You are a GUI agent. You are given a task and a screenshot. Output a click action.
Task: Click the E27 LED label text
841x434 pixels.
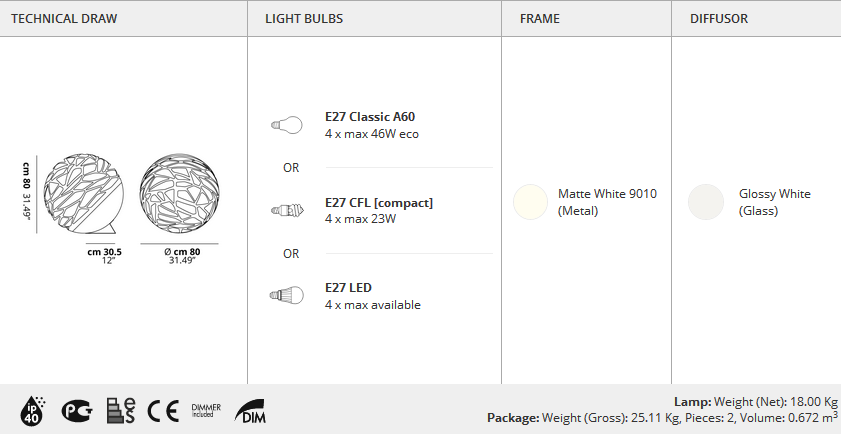point(348,288)
